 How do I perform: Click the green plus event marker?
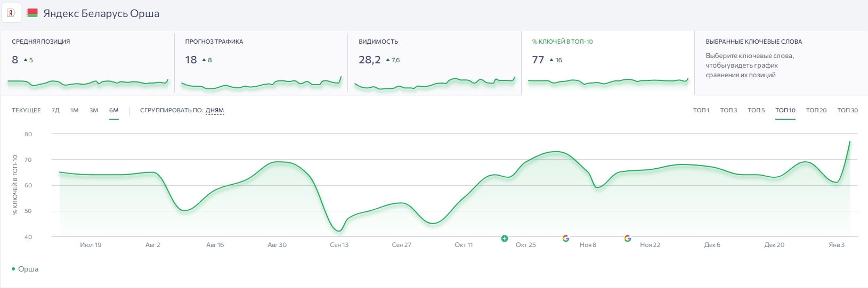pyautogui.click(x=505, y=238)
